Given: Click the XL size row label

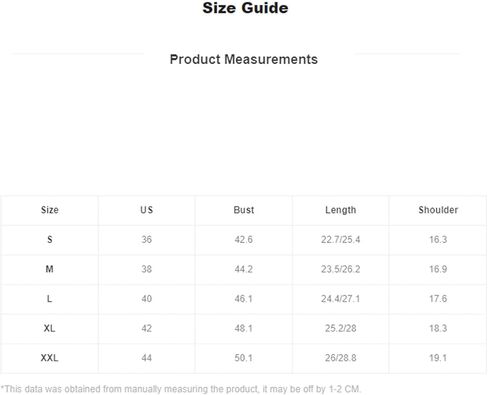Looking at the screenshot, I should point(49,328).
